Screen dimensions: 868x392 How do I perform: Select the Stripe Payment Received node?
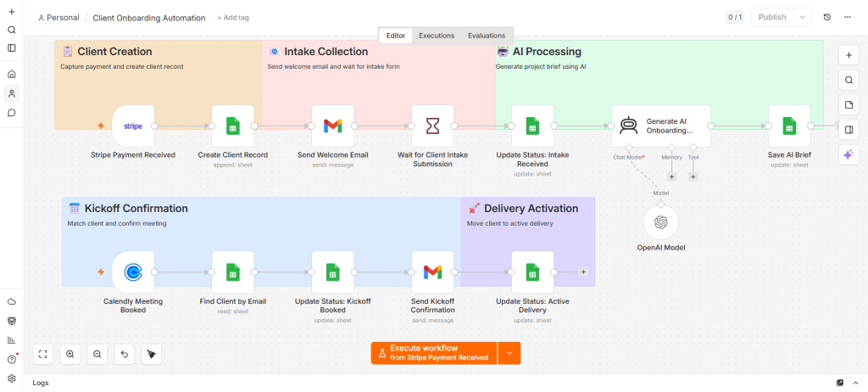[x=133, y=126]
